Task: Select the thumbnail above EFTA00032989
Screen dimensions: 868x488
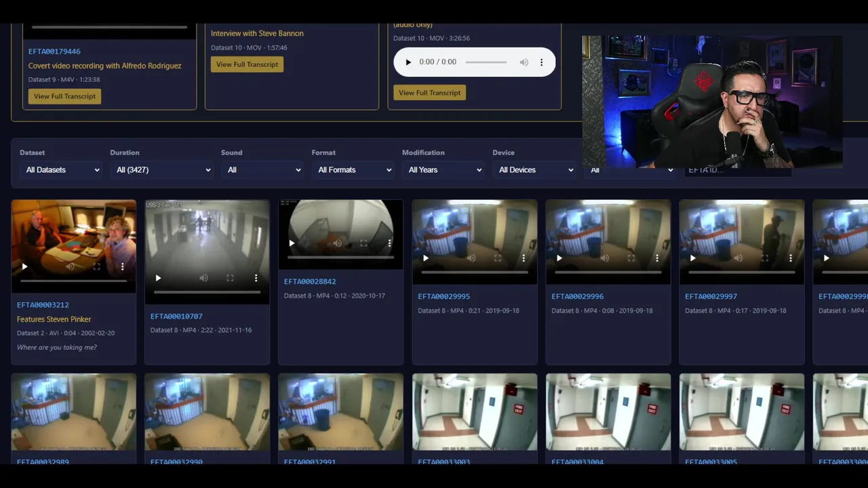Action: (73, 412)
